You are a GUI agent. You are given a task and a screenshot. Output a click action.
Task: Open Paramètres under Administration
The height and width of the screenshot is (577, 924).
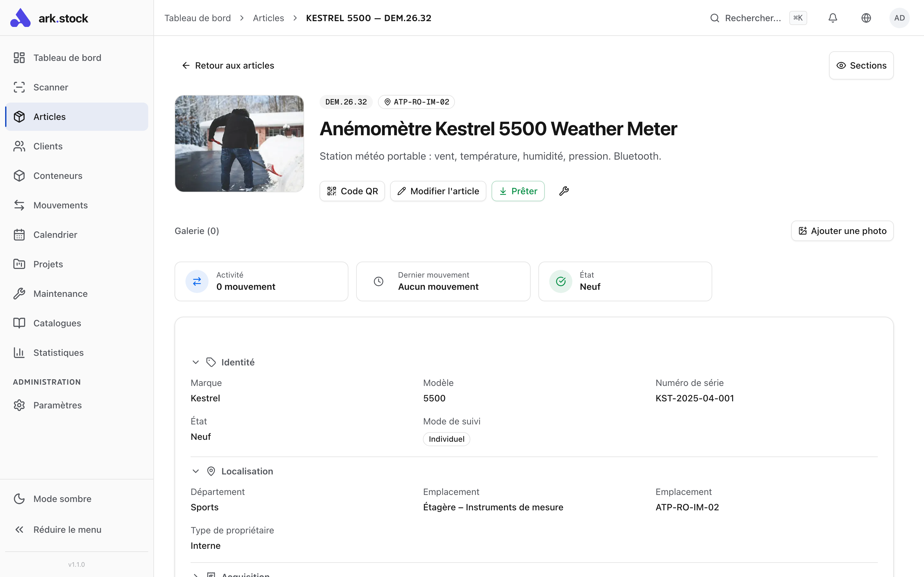[x=57, y=405]
